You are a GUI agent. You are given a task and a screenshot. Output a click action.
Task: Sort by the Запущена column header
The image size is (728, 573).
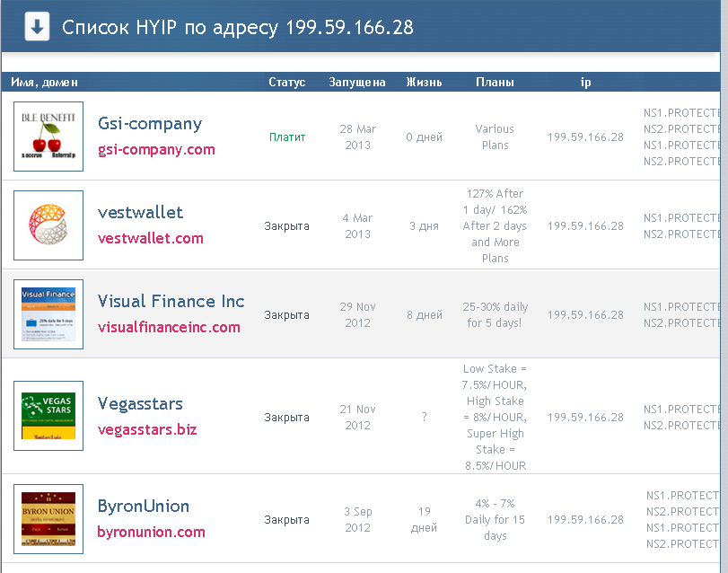[x=357, y=83]
